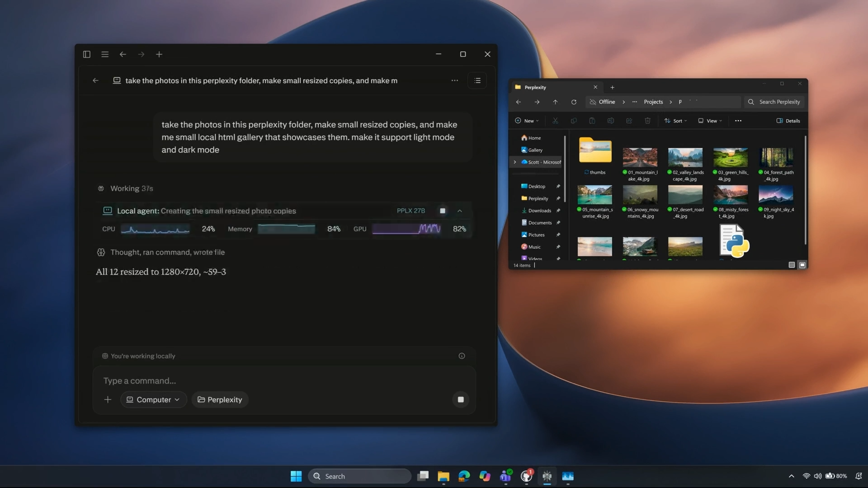
Task: Open See more ellipsis in File Explorer toolbar
Action: click(738, 121)
